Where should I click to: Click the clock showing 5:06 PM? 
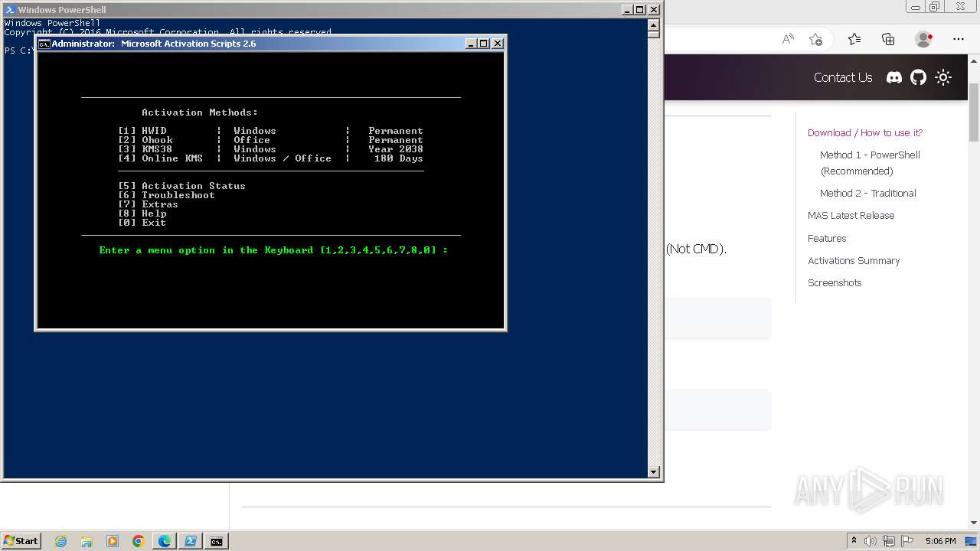click(940, 541)
